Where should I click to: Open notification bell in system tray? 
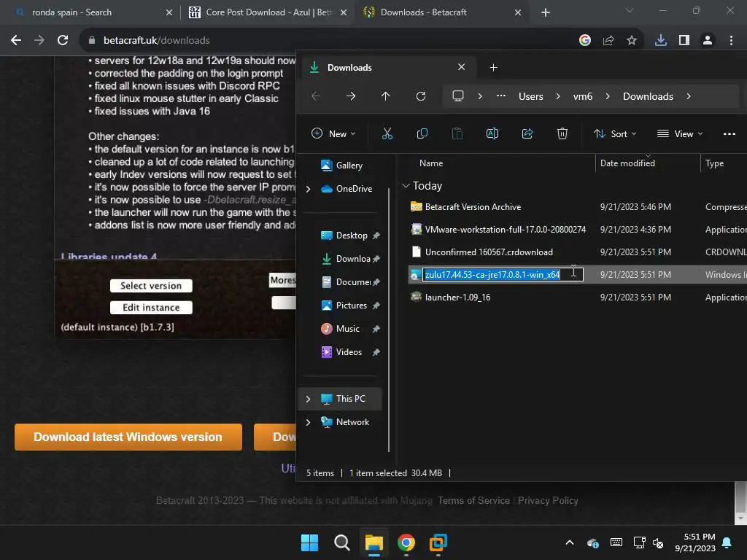click(x=727, y=542)
